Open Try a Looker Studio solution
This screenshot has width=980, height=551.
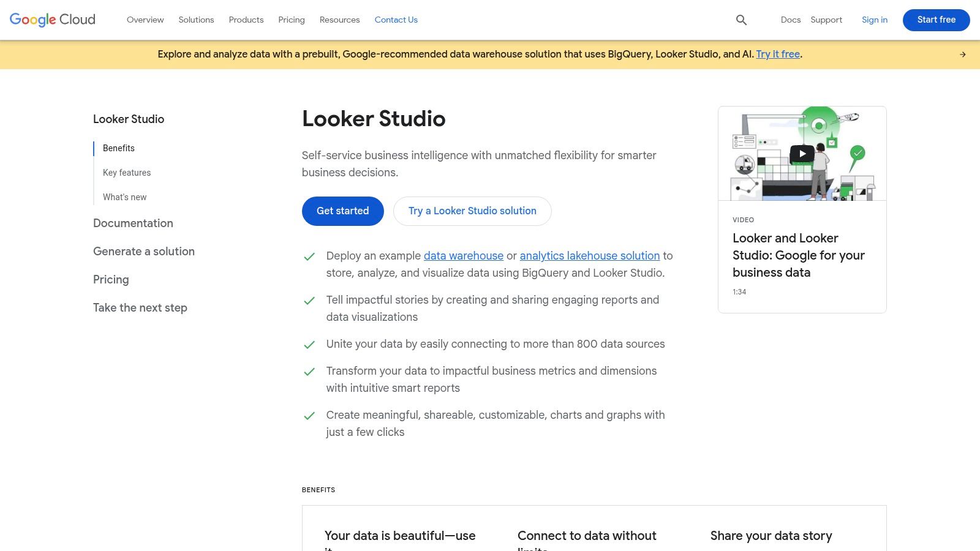tap(472, 211)
